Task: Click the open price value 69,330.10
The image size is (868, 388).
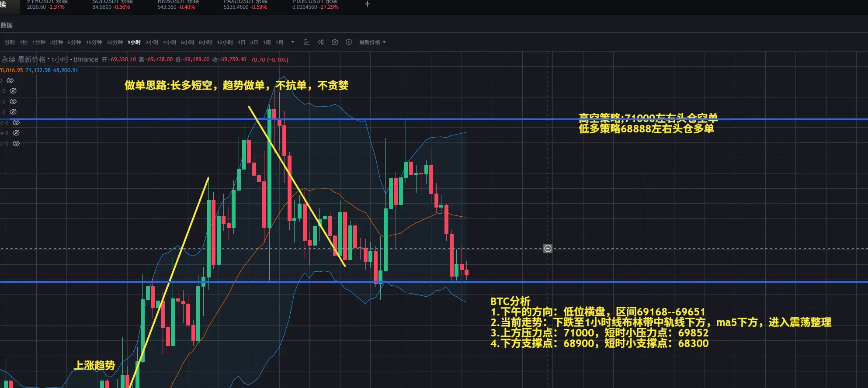Action: click(123, 59)
